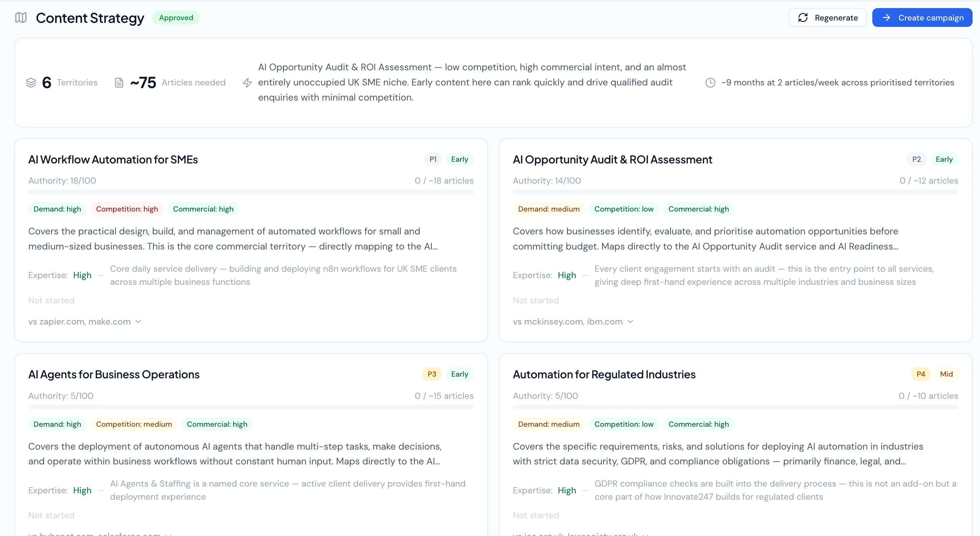Toggle the Early stage badge on AI Opportunity Audit
The height and width of the screenshot is (536, 980).
coord(945,159)
